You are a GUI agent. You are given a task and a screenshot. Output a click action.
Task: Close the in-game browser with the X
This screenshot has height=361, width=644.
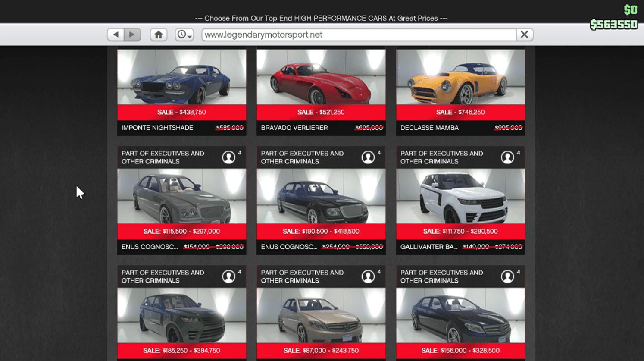click(524, 35)
